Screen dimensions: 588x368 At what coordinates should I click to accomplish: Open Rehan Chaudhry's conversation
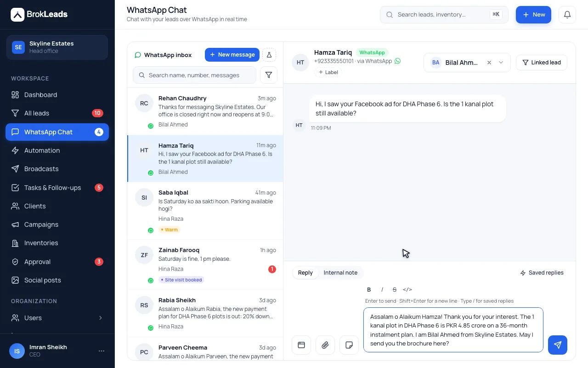205,111
